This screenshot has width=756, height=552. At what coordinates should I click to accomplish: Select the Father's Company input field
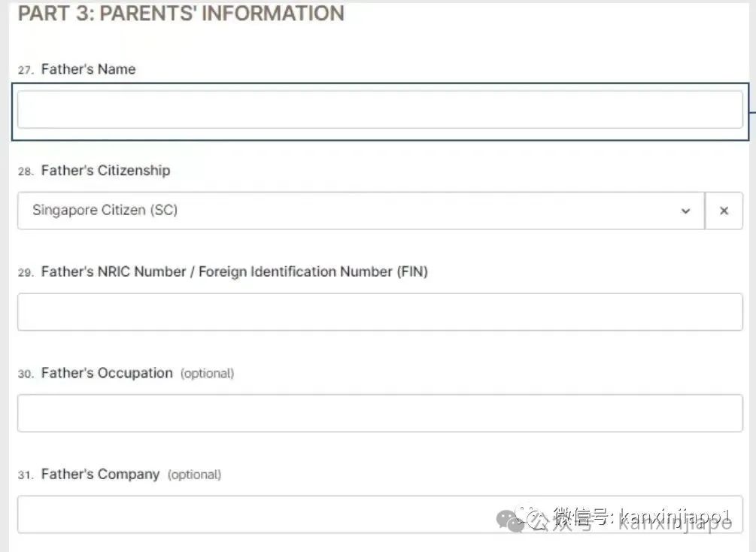click(x=380, y=514)
